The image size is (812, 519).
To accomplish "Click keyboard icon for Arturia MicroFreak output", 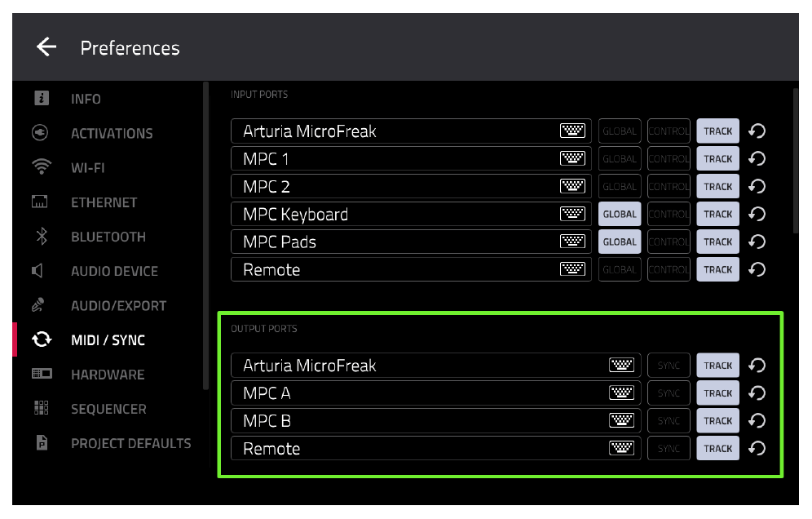I will click(x=621, y=365).
